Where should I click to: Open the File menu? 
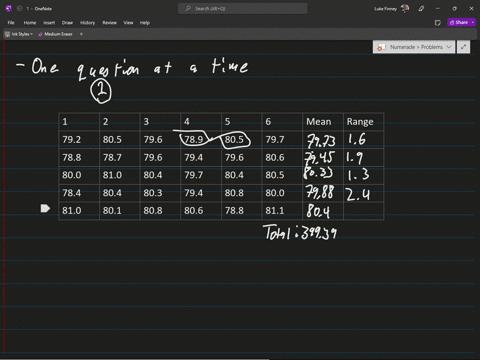point(11,23)
